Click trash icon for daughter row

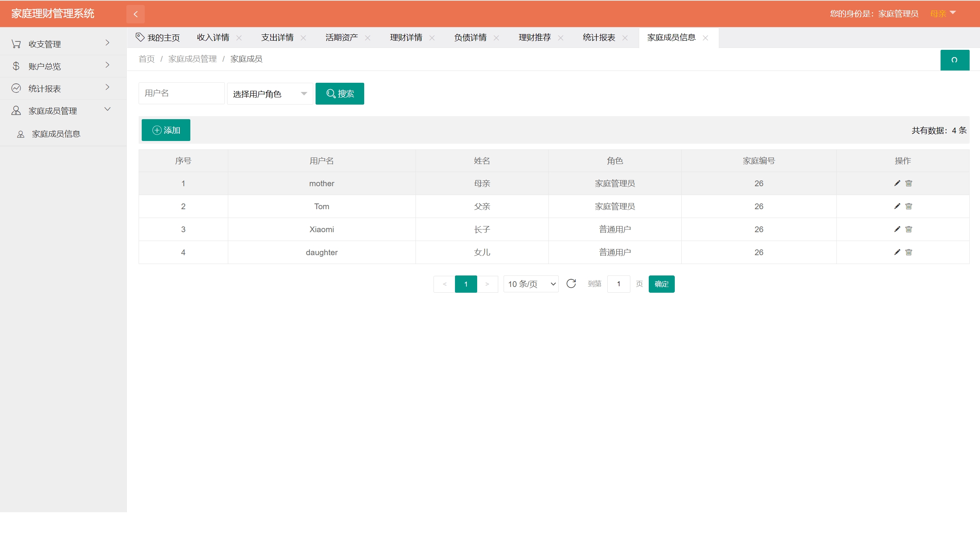(908, 252)
